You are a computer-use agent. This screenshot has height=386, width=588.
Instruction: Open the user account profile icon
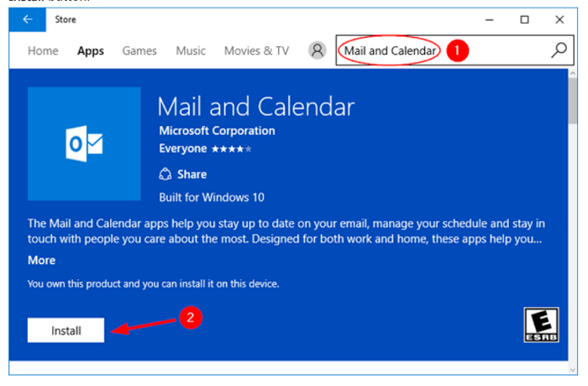tap(318, 50)
